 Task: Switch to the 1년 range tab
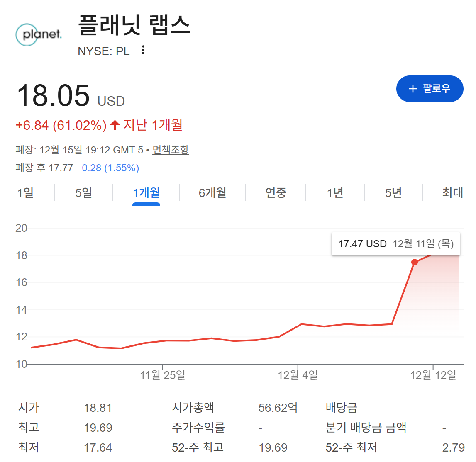click(x=335, y=192)
